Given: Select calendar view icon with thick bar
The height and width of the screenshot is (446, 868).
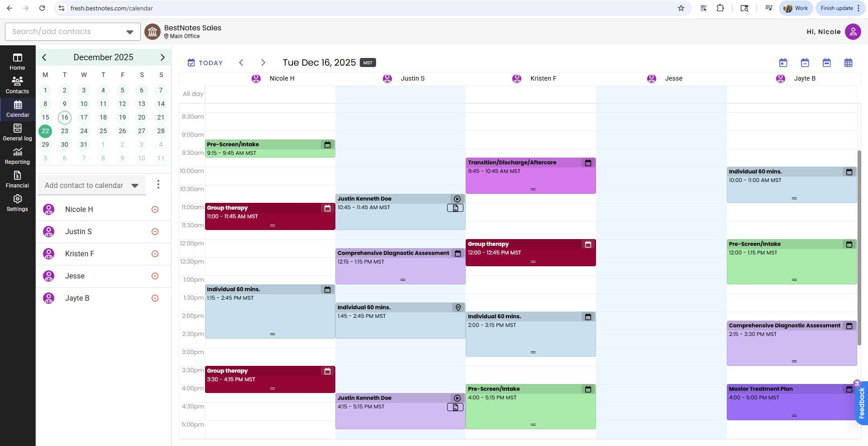Looking at the screenshot, I should coord(826,62).
